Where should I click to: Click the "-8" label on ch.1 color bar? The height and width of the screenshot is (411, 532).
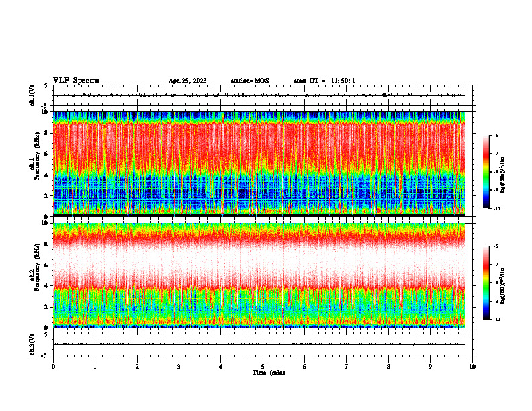pyautogui.click(x=496, y=172)
